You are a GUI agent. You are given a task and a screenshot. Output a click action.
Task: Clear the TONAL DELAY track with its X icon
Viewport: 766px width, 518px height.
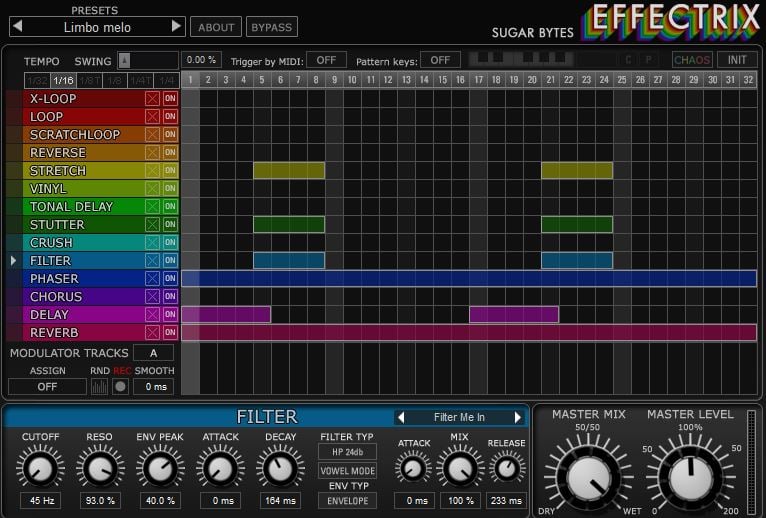pos(152,207)
